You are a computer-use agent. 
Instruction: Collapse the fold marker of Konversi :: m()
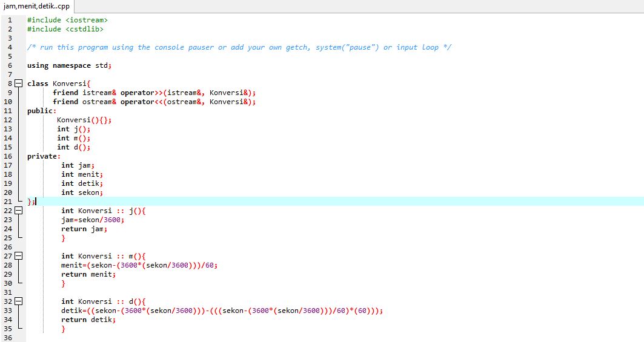point(19,256)
